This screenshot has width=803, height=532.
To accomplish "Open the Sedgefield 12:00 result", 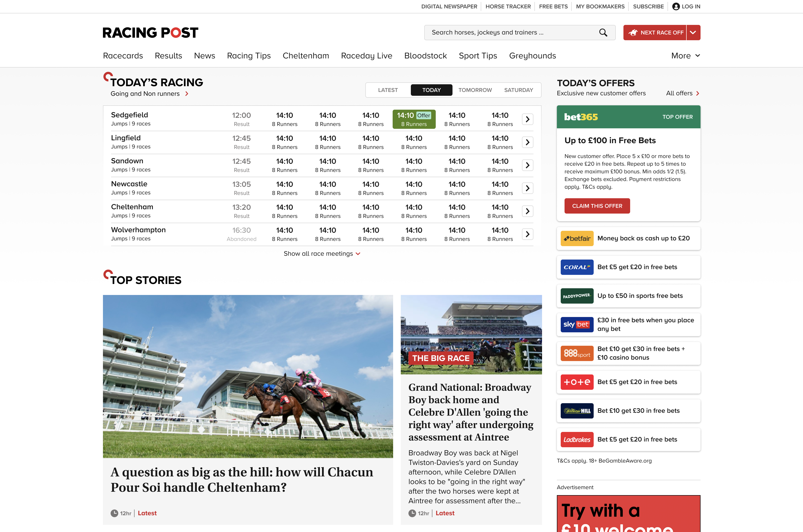I will click(x=242, y=119).
